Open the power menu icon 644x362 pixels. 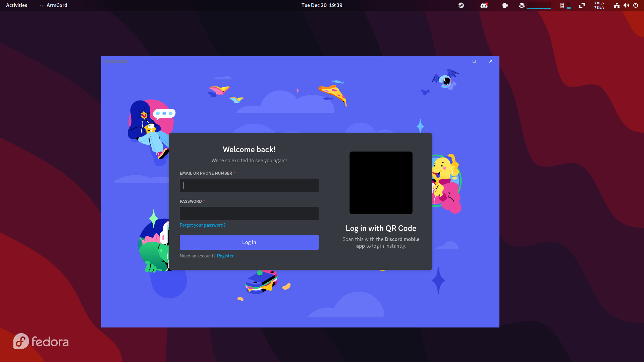pos(636,5)
